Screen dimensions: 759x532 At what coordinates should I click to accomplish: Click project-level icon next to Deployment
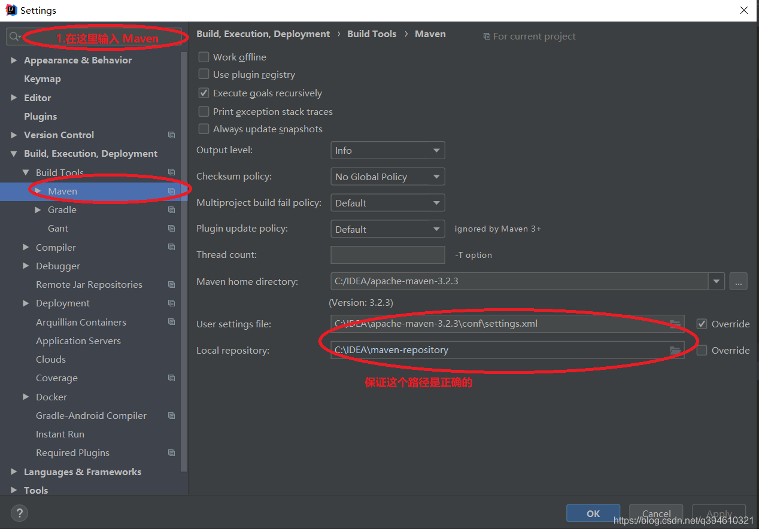172,303
